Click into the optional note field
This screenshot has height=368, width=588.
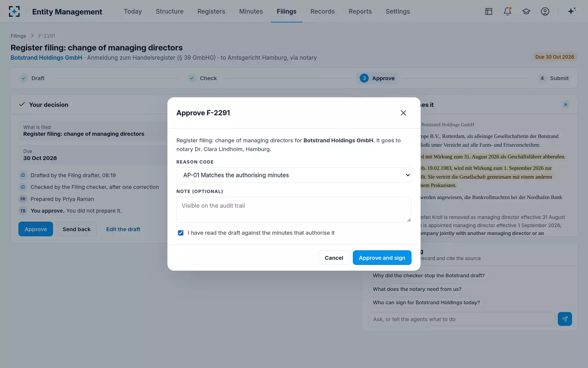coord(294,210)
